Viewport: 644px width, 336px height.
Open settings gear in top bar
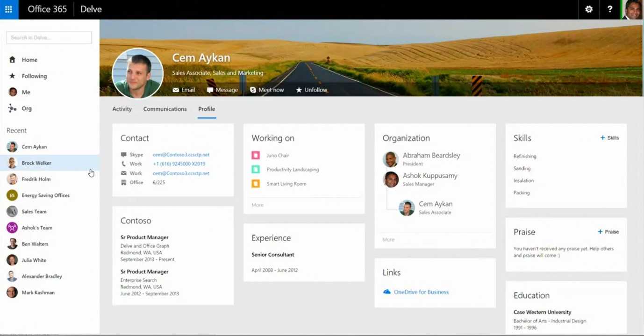coord(589,9)
